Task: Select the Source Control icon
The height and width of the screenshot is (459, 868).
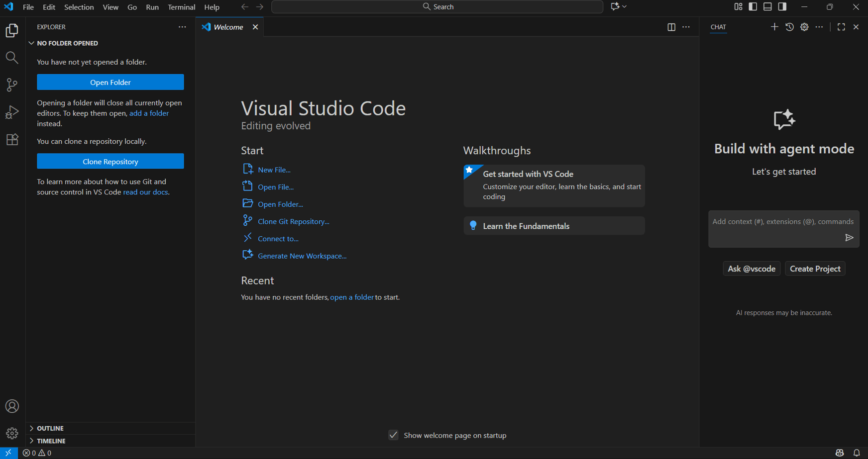Action: tap(12, 85)
